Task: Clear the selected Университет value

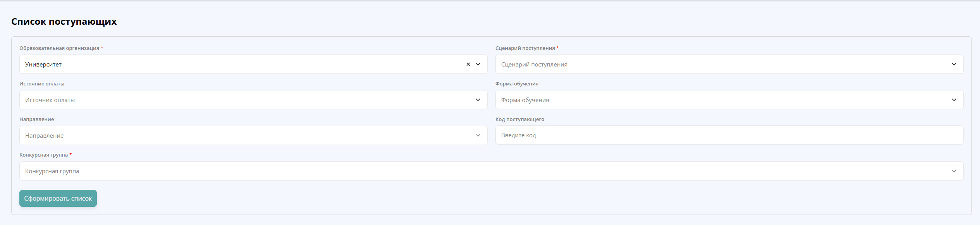Action: point(468,64)
